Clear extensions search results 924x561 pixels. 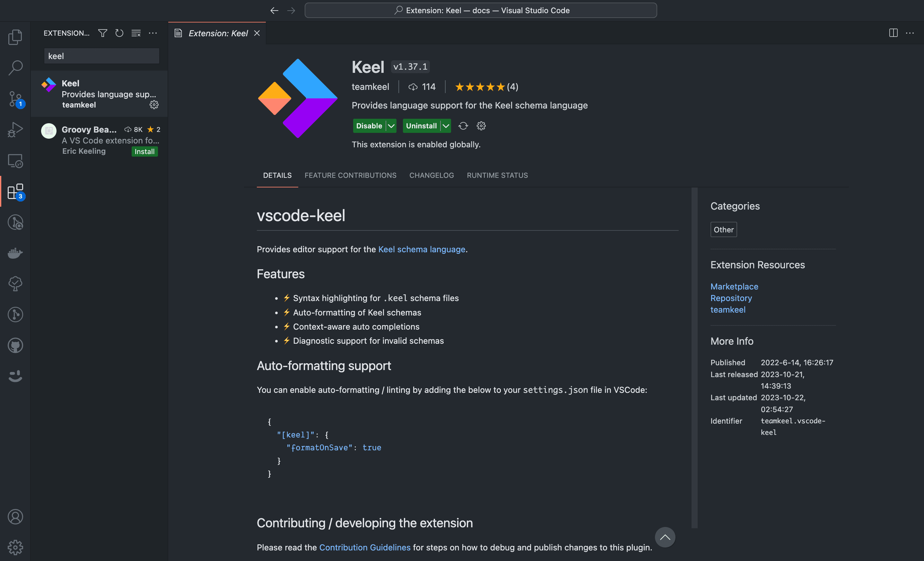point(136,33)
